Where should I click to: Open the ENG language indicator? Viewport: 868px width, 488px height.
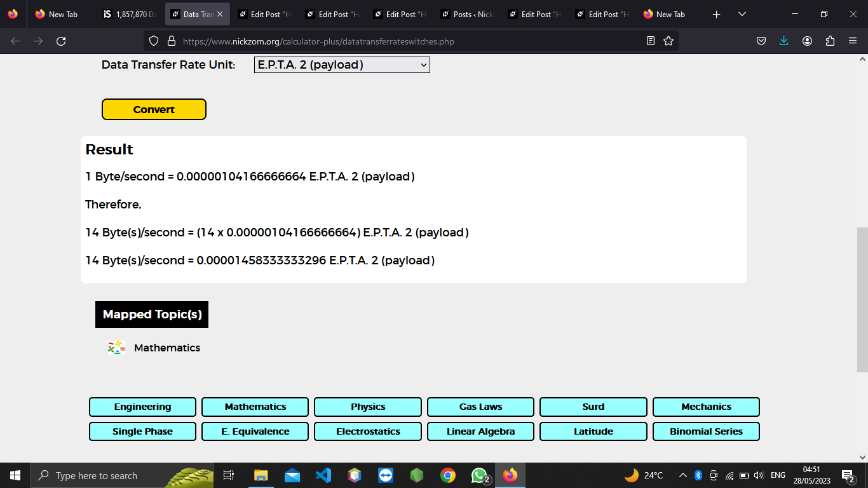[x=778, y=475]
